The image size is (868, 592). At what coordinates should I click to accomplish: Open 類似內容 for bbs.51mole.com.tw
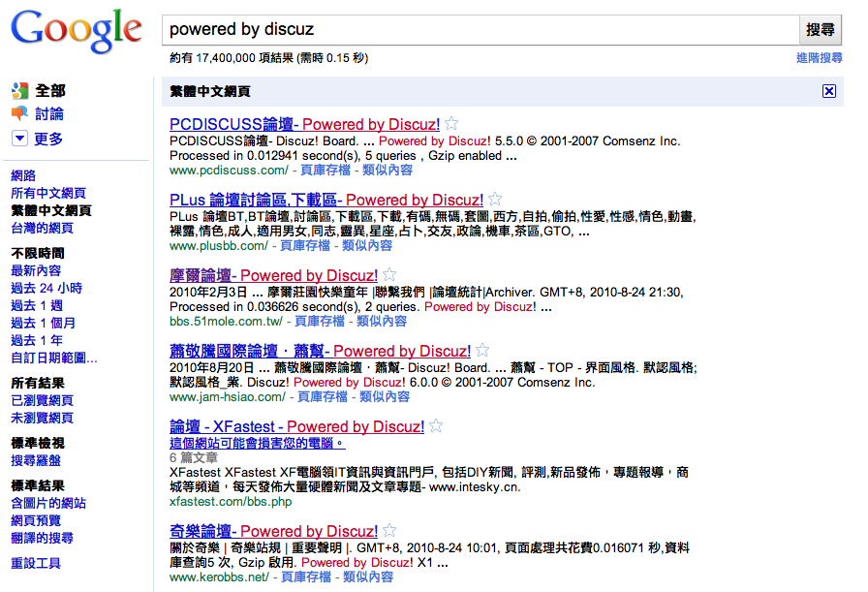(x=382, y=322)
